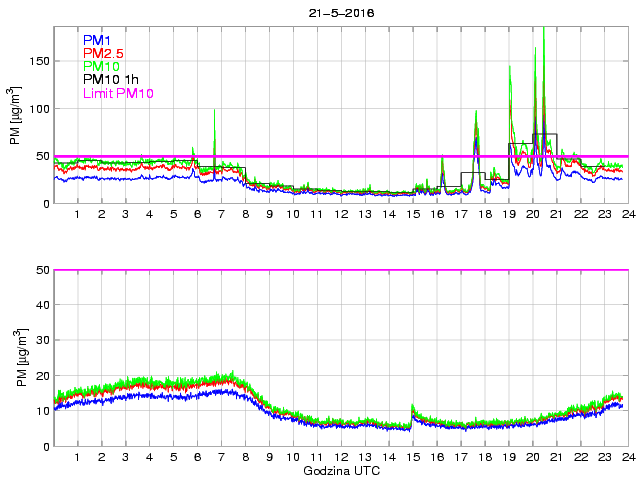Click the black PM10 1h legend label

(x=110, y=80)
